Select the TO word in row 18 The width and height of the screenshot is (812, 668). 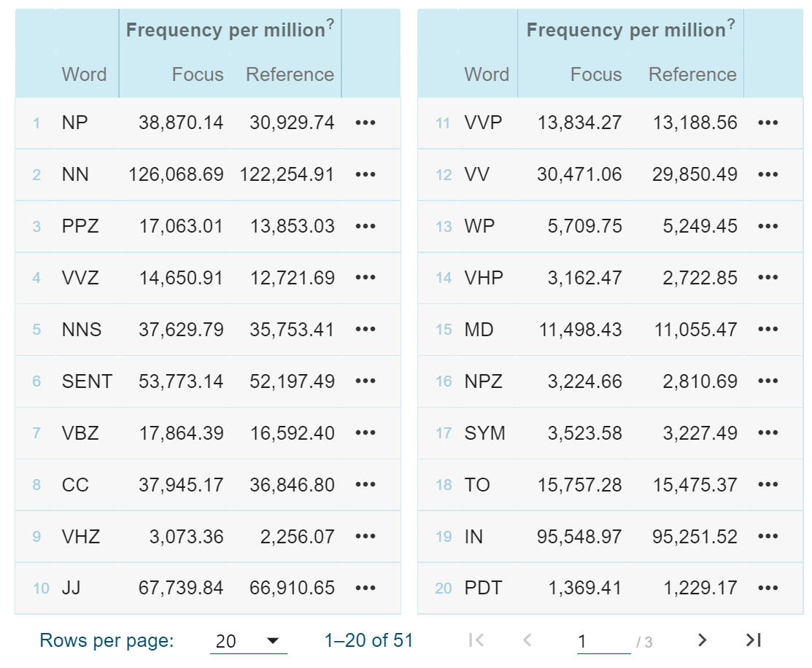pos(477,485)
